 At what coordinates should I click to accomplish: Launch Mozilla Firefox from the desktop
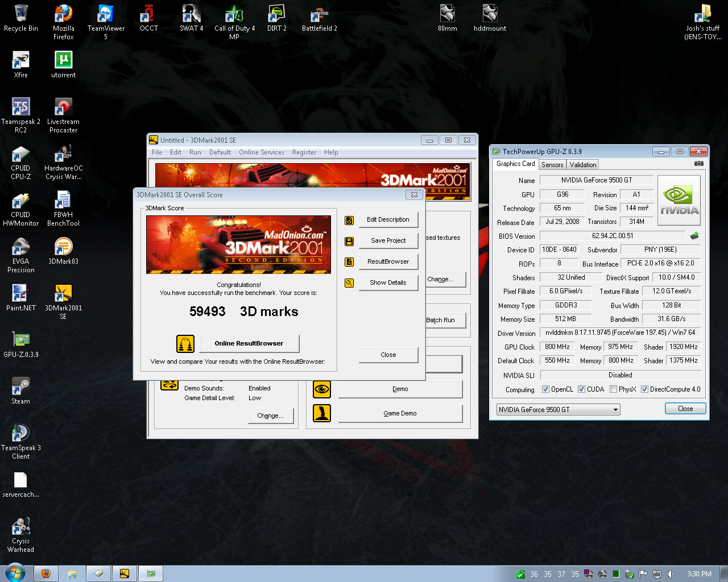tap(63, 22)
